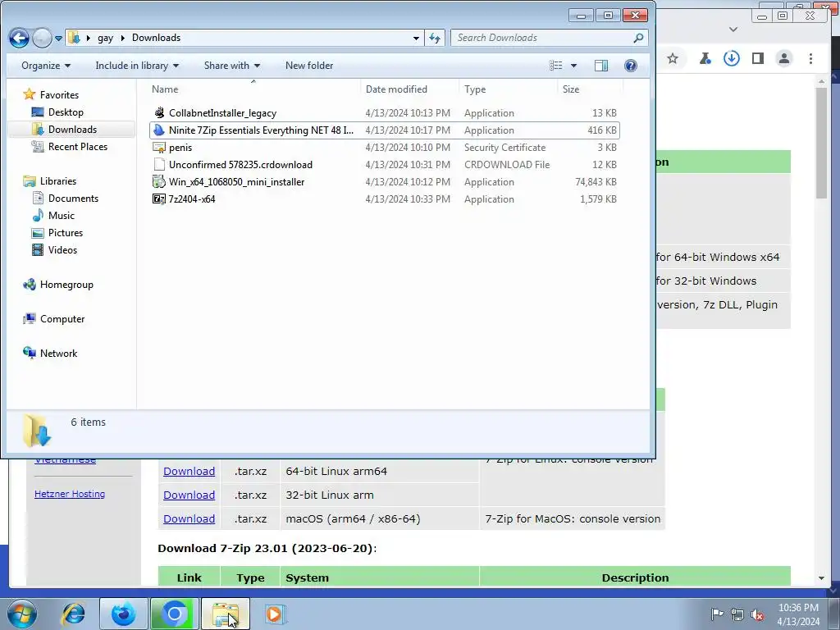Viewport: 840px width, 630px height.
Task: Open the view options dropdown arrow
Action: pyautogui.click(x=573, y=66)
